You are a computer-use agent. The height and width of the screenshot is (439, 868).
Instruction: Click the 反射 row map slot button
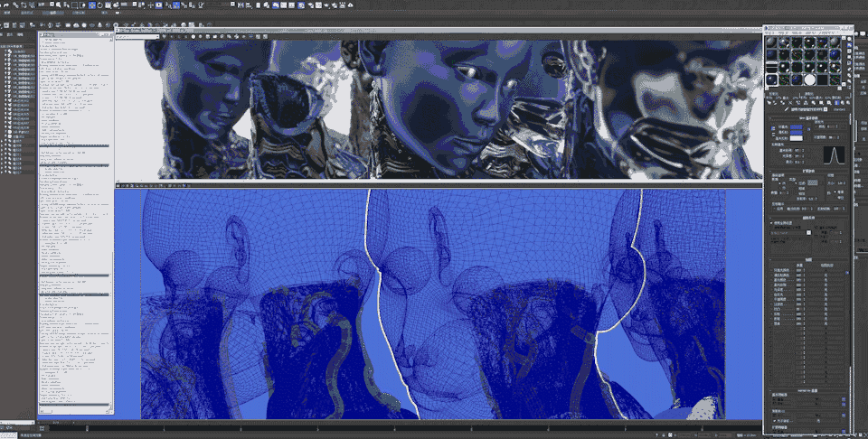tap(826, 314)
